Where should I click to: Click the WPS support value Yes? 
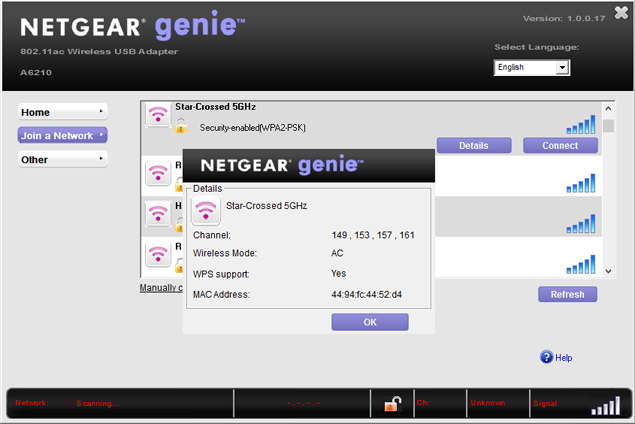click(339, 273)
